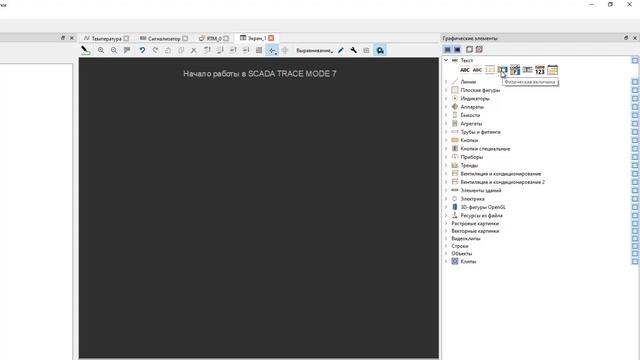Click the redo arrow icon
This screenshot has width=640, height=360.
(x=155, y=50)
